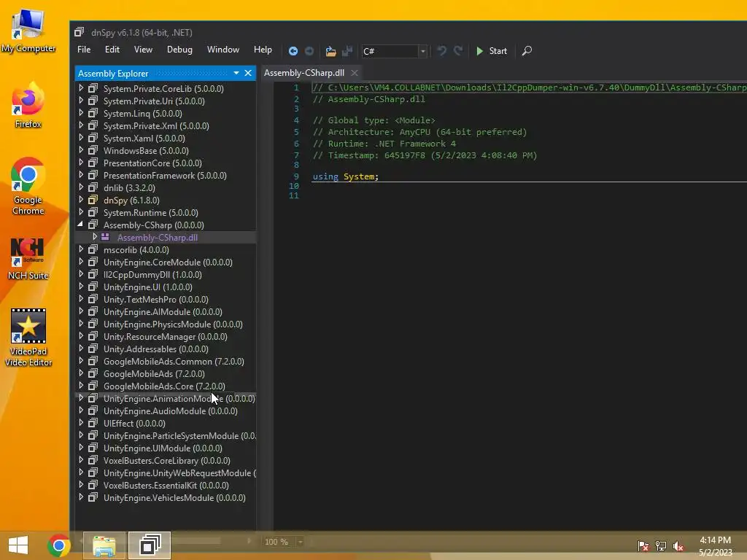This screenshot has height=560, width=747.
Task: Close the Assembly Explorer panel
Action: (x=248, y=73)
